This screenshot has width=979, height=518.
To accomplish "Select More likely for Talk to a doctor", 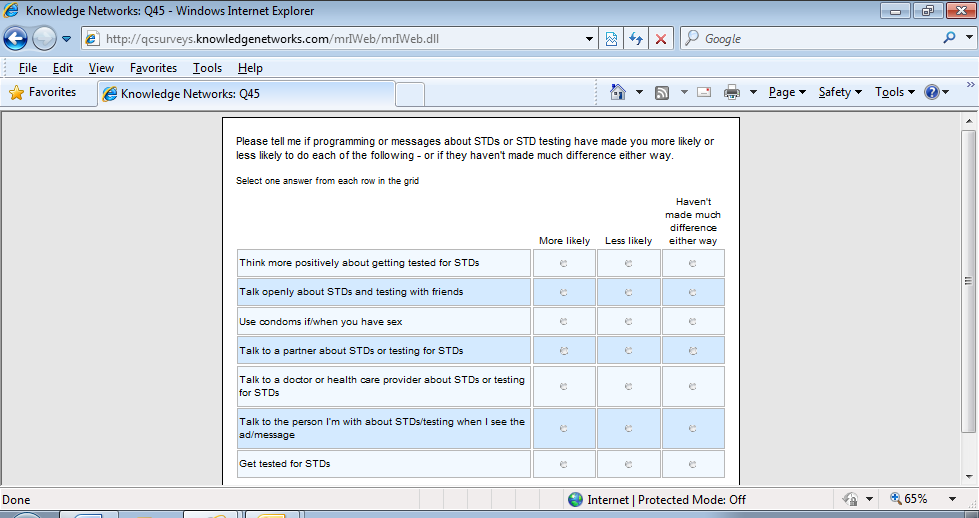I will tap(563, 386).
